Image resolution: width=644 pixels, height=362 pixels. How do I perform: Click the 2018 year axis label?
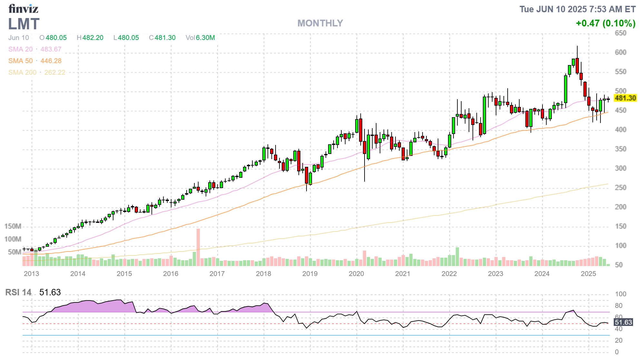click(x=263, y=274)
